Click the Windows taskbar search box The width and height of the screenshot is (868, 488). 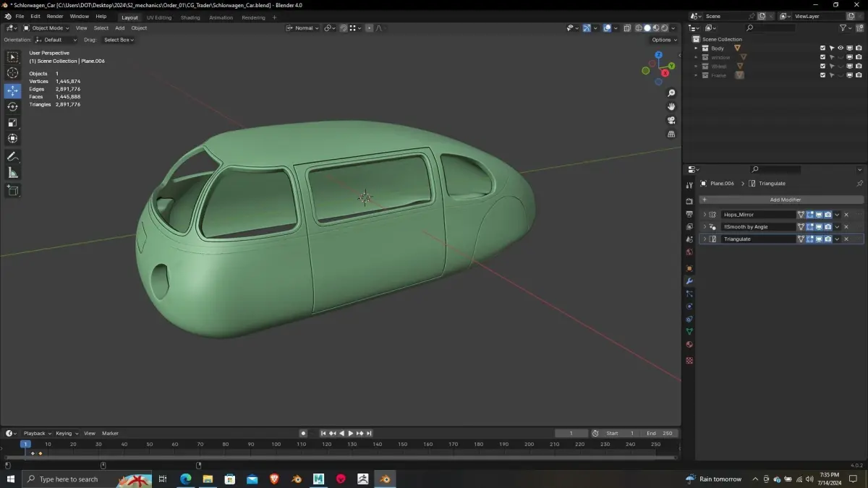point(67,479)
